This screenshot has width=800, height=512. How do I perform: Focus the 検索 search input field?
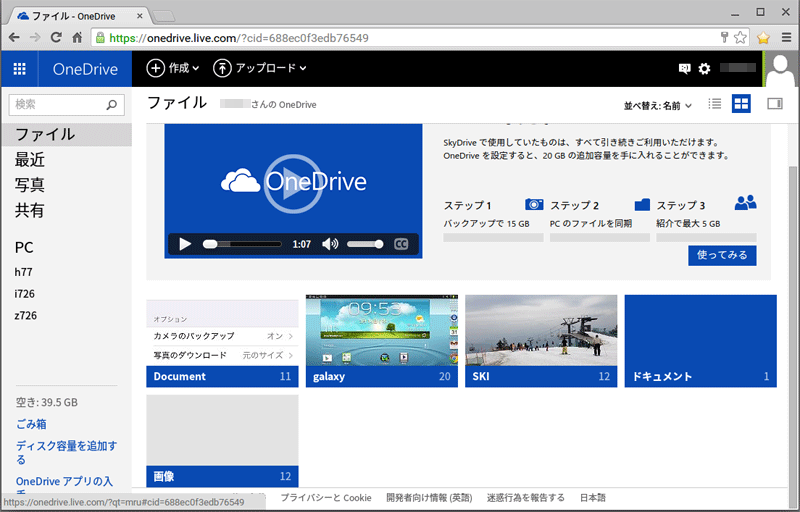pos(66,105)
